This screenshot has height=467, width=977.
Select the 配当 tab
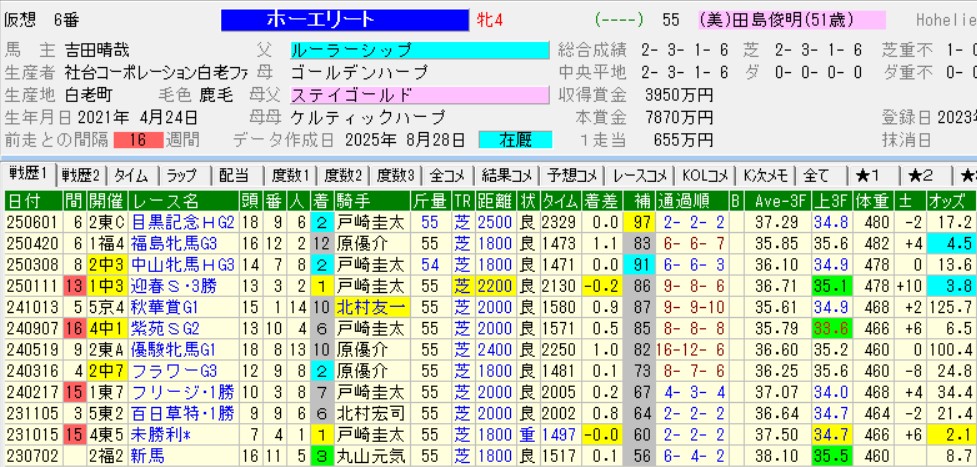pos(234,174)
